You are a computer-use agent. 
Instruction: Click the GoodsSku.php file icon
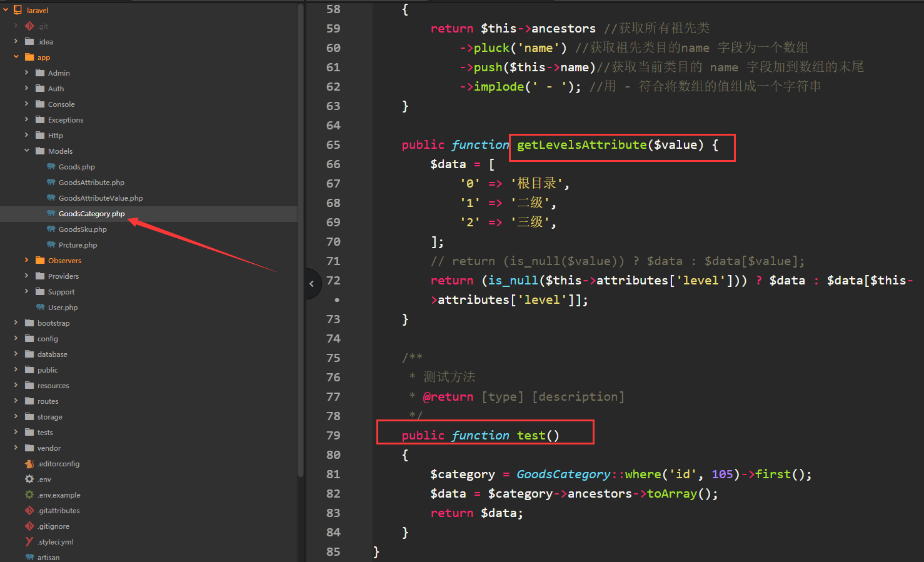click(x=51, y=229)
